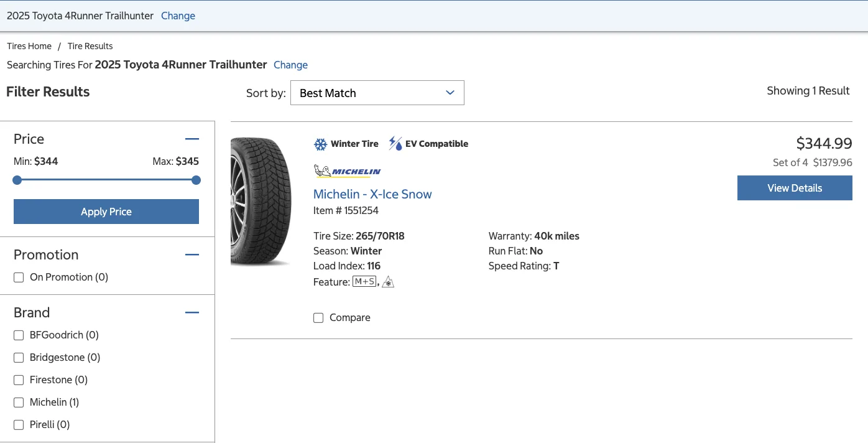868x443 pixels.
Task: Click the EV Compatible lightning bolt icon
Action: click(x=394, y=143)
